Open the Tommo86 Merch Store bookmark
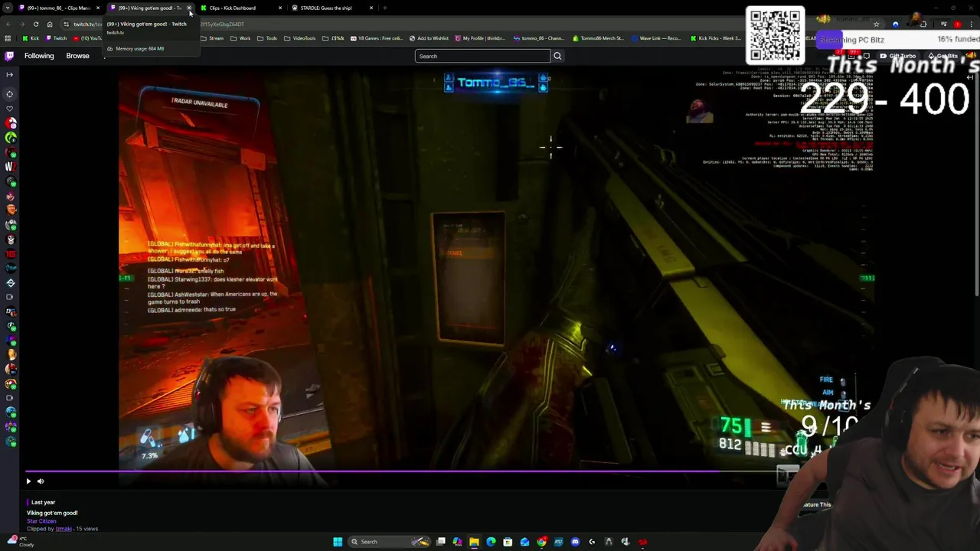The height and width of the screenshot is (551, 980). coord(597,38)
